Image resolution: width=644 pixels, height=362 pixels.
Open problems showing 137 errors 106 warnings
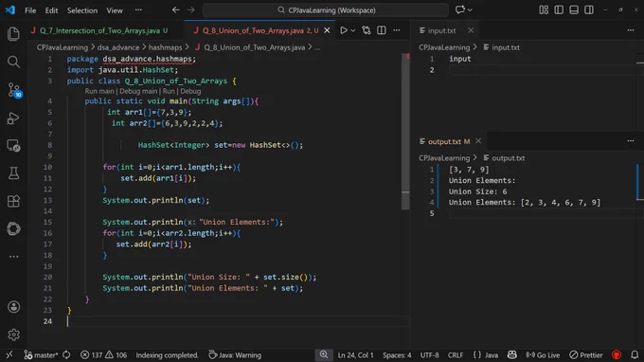point(103,355)
